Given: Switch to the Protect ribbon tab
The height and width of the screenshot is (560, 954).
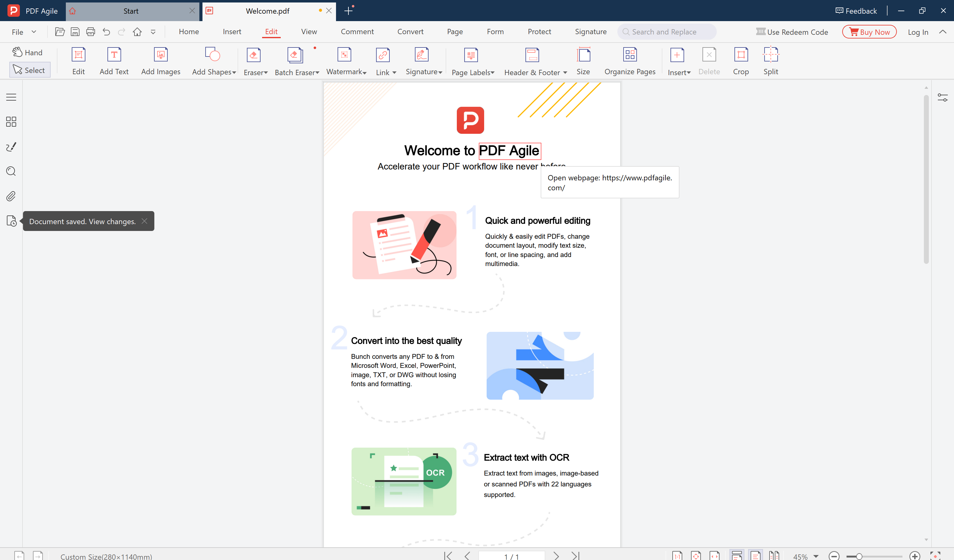Looking at the screenshot, I should pyautogui.click(x=539, y=31).
